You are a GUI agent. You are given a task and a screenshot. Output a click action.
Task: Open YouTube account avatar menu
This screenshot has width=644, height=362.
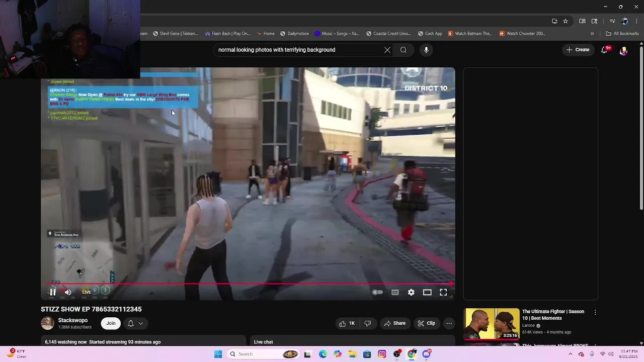coord(623,50)
